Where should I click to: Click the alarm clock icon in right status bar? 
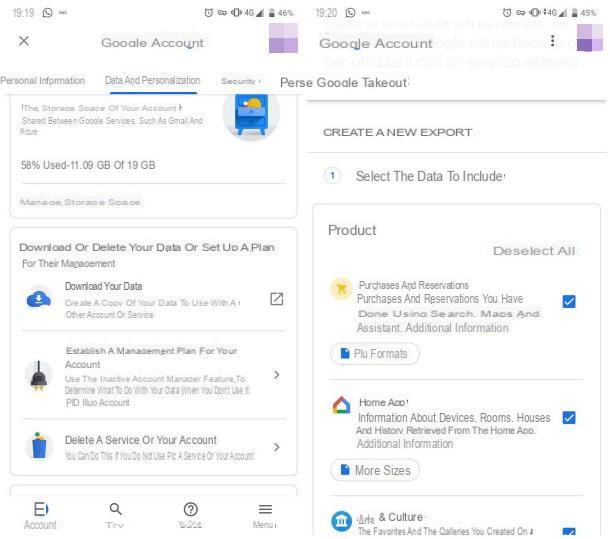[507, 13]
